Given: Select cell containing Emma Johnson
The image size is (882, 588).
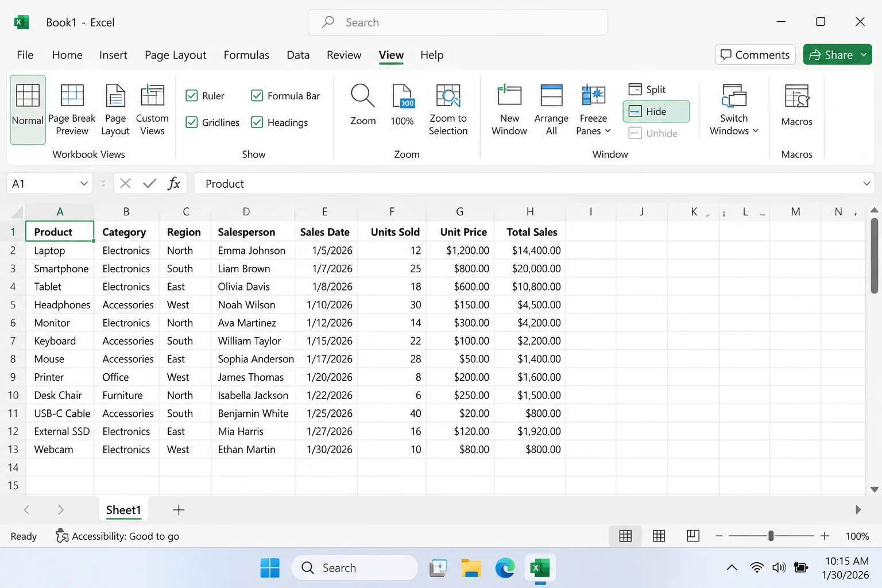Looking at the screenshot, I should pos(253,250).
